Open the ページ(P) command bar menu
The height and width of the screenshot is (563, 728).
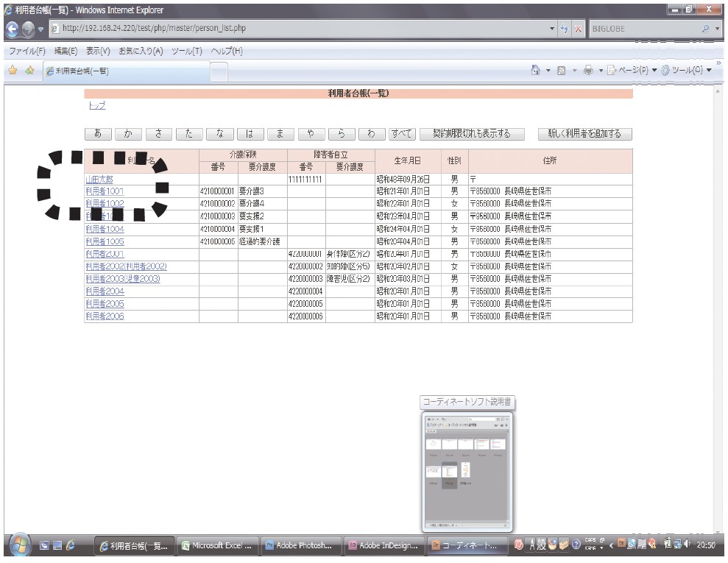(632, 71)
